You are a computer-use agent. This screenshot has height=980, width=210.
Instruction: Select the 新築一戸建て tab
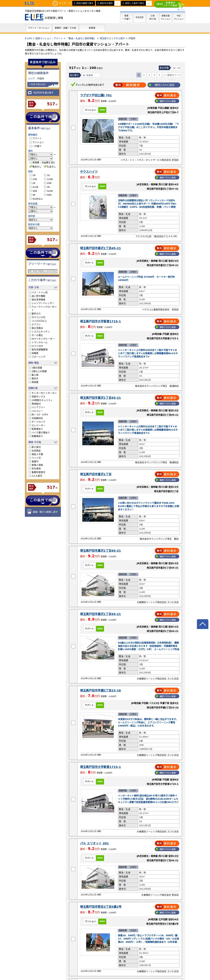[x=127, y=17]
